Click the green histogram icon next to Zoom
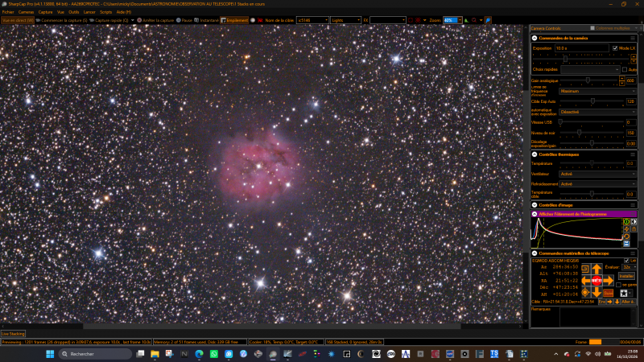644x362 pixels. point(467,20)
